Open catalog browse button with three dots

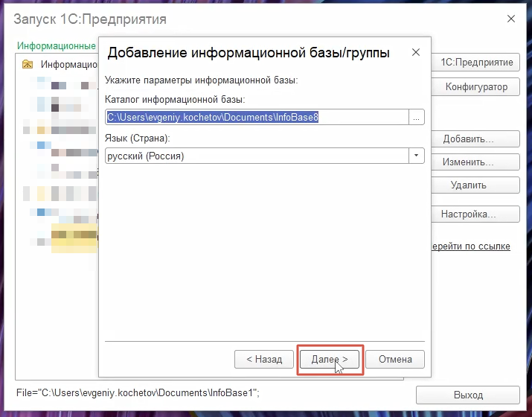coord(417,117)
